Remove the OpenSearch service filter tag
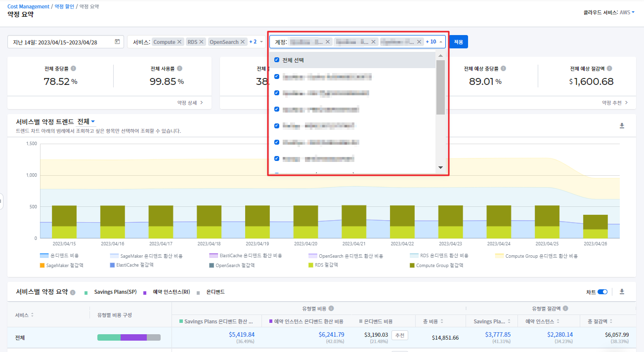Screen dimensions: 644x352 pyautogui.click(x=243, y=42)
